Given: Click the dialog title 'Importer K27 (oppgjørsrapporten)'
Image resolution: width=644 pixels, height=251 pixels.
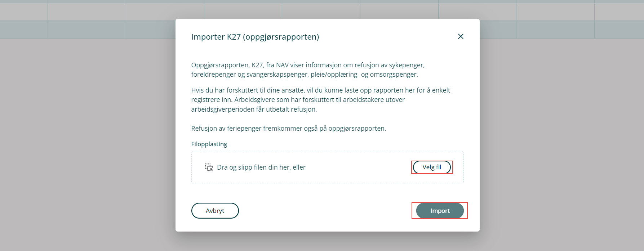Looking at the screenshot, I should pyautogui.click(x=255, y=37).
